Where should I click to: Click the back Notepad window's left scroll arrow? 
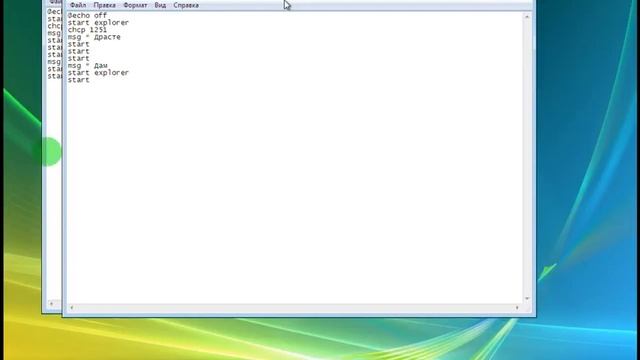pyautogui.click(x=51, y=304)
